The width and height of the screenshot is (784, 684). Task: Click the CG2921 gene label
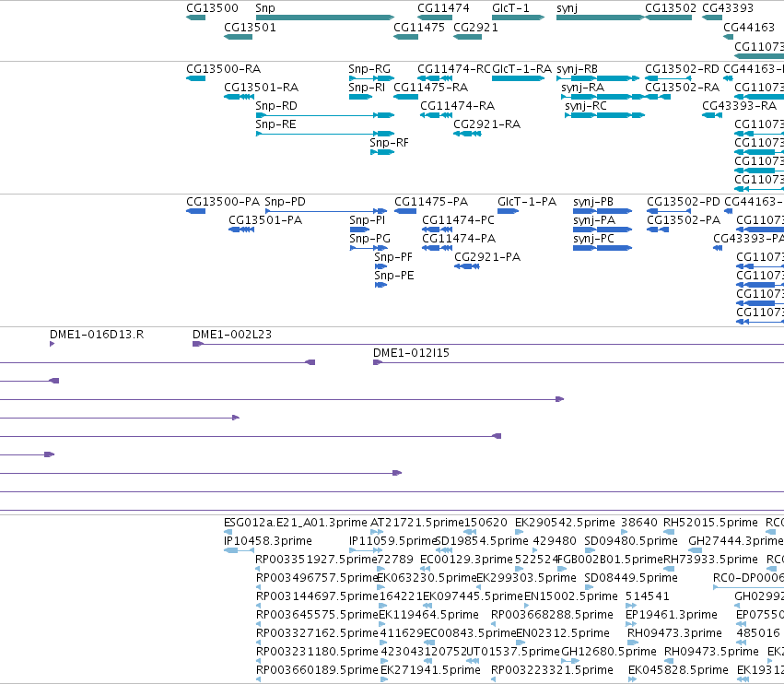(x=475, y=28)
